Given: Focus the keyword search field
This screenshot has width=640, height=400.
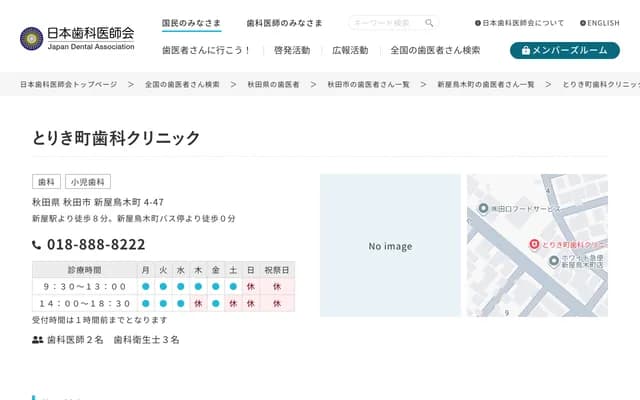Looking at the screenshot, I should point(387,23).
